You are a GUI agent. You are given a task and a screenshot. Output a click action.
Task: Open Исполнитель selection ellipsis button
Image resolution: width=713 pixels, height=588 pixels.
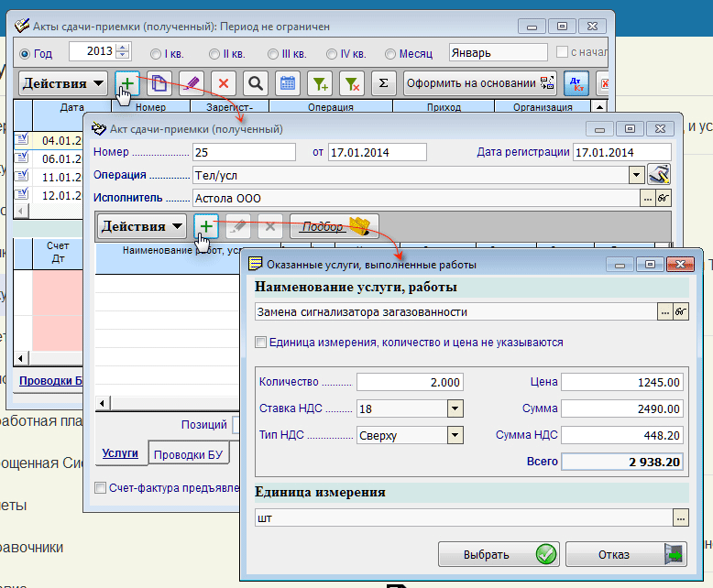point(648,198)
